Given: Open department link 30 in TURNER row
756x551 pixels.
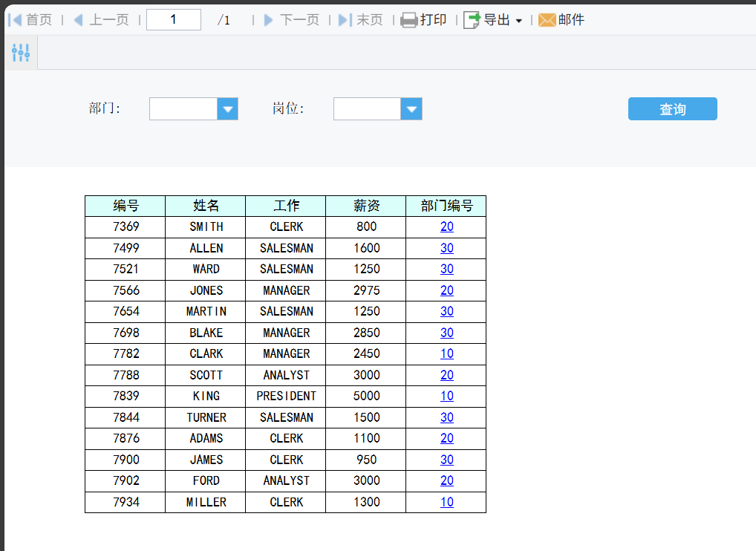Looking at the screenshot, I should click(x=447, y=417).
